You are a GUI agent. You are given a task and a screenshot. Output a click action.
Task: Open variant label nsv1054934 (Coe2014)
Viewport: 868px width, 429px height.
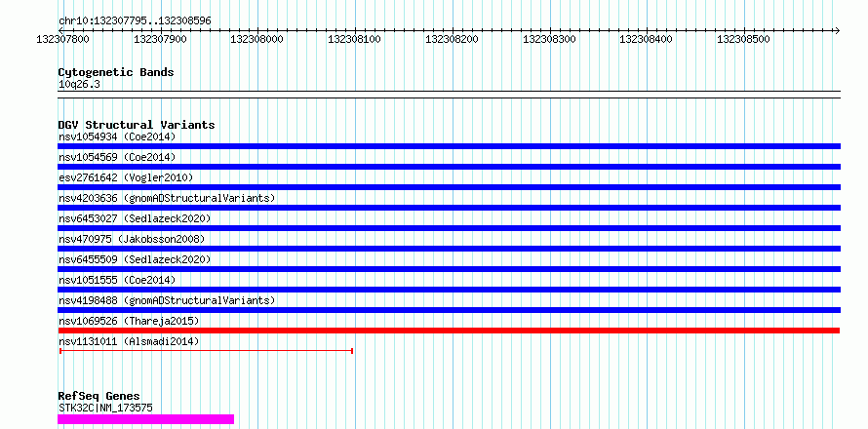pos(117,136)
